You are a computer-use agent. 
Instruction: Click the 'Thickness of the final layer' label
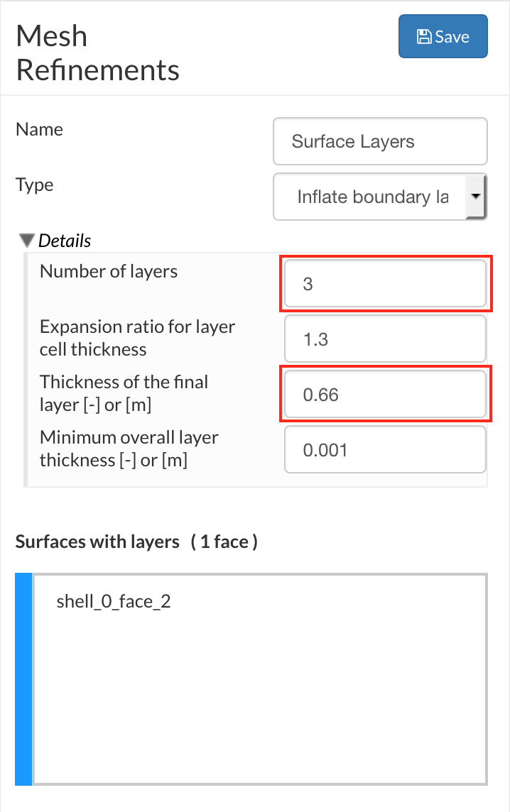pyautogui.click(x=124, y=393)
